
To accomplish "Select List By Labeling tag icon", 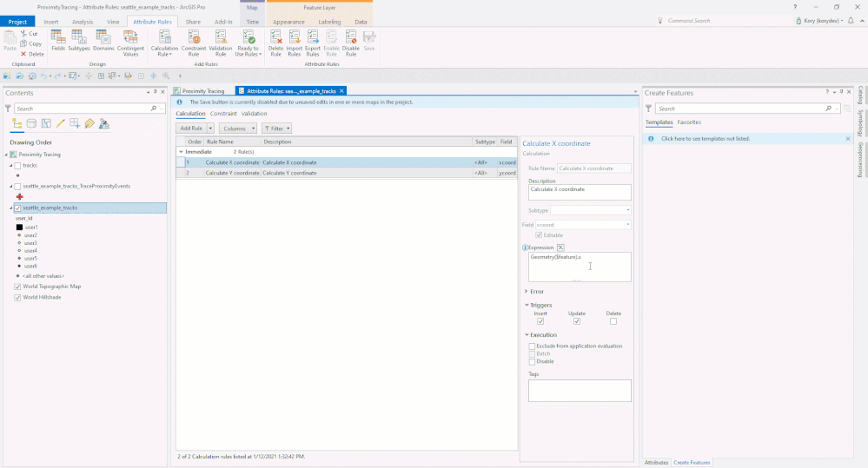I will point(89,124).
